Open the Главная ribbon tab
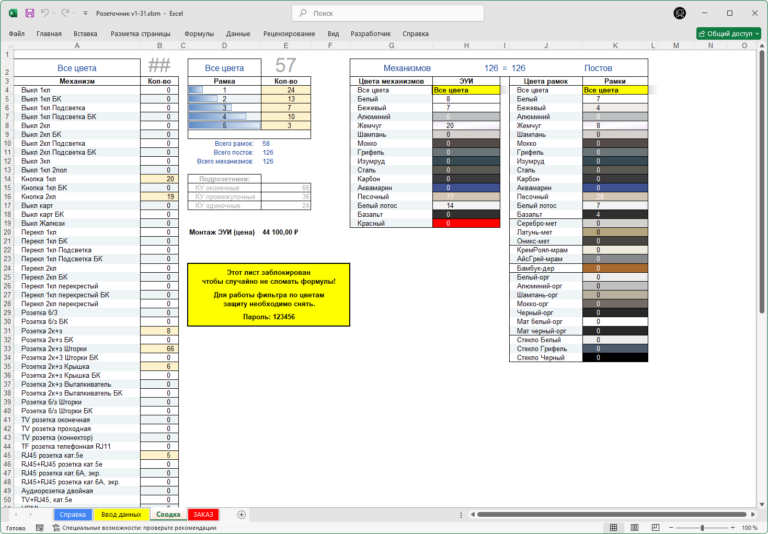 pyautogui.click(x=49, y=34)
